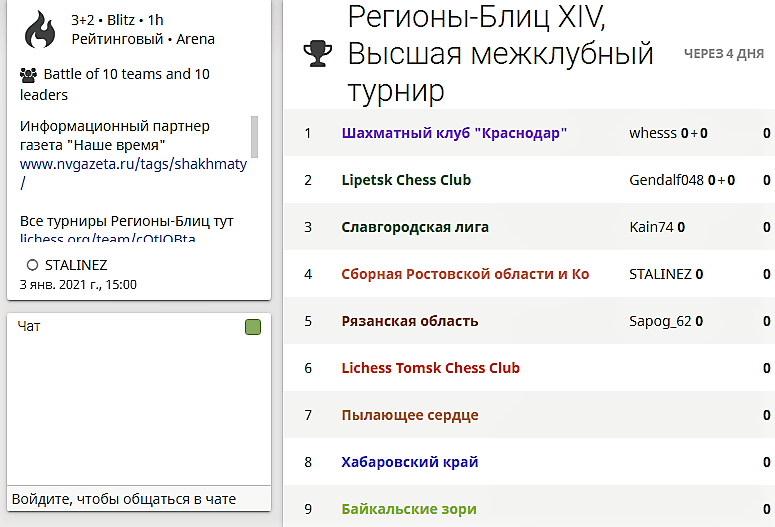Open team Славгородская лига
Viewport: 775px width, 527px height.
coord(415,227)
